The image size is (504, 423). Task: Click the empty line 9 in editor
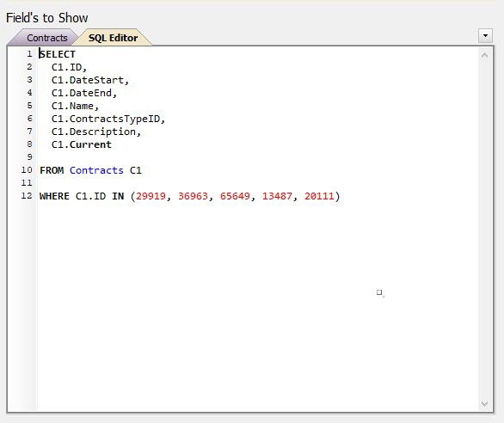coord(257,157)
